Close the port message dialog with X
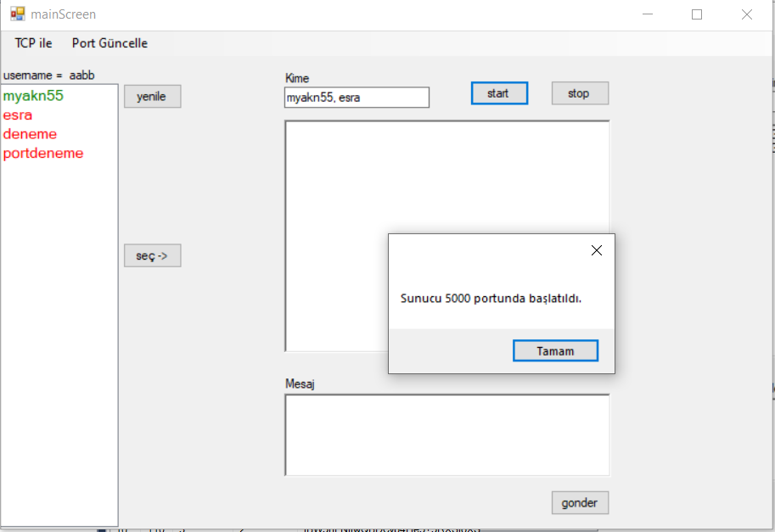 click(596, 250)
